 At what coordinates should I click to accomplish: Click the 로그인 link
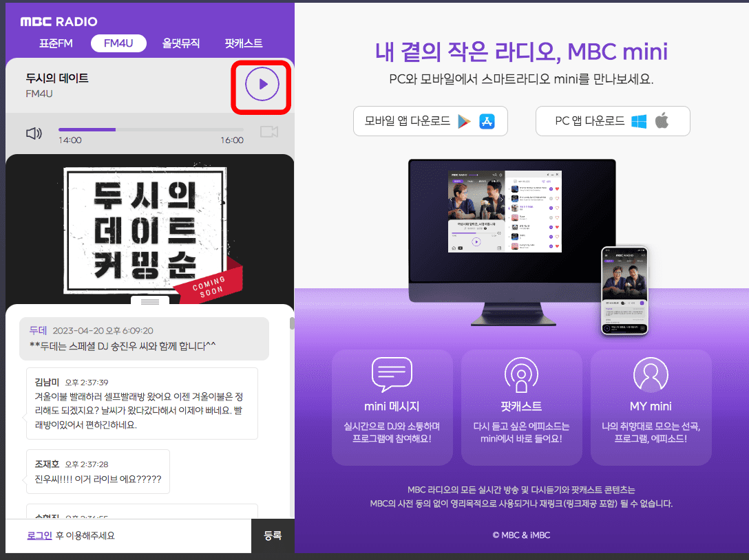40,536
